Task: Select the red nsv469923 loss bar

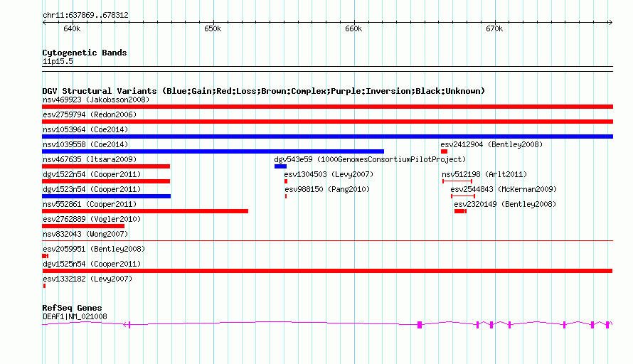Action: tap(327, 107)
